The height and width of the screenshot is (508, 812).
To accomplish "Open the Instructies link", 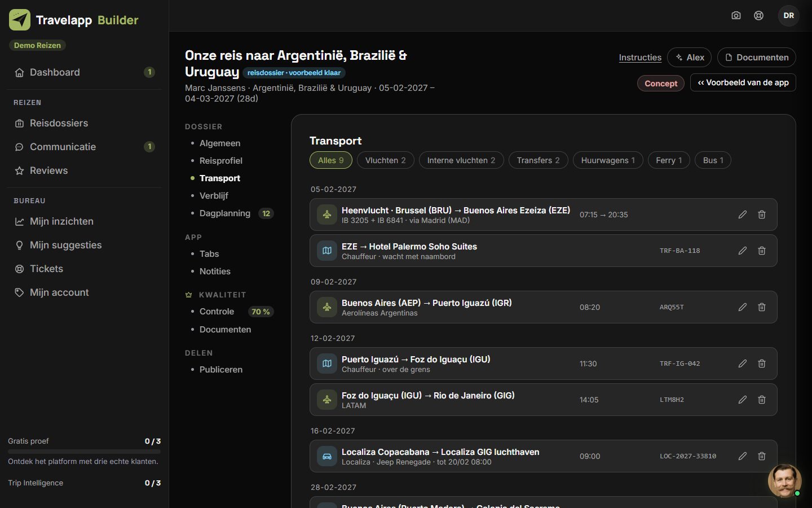I will coord(640,58).
